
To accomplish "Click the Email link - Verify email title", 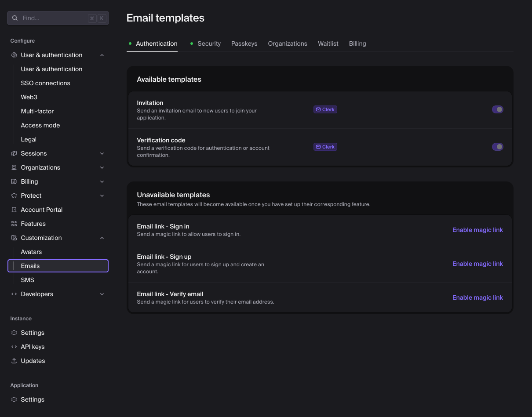I will point(170,294).
